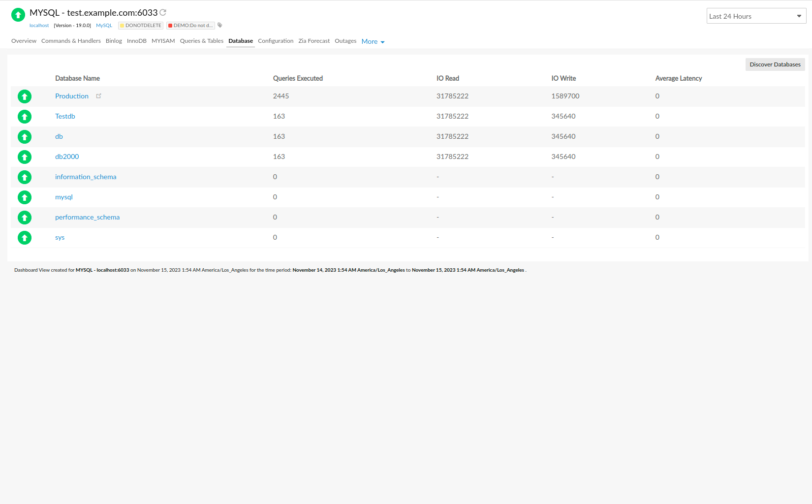Click the green up-status icon for Testdb
The width and height of the screenshot is (812, 504).
pyautogui.click(x=25, y=117)
